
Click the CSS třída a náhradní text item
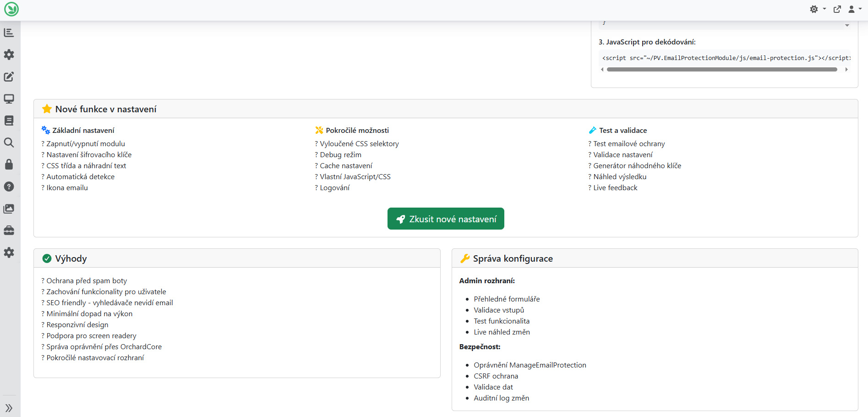[83, 166]
